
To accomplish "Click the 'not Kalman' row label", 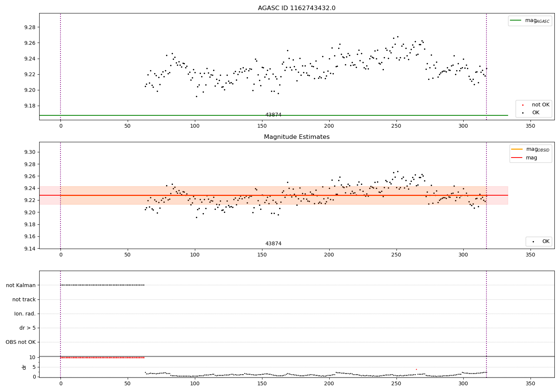I will 21,285.
